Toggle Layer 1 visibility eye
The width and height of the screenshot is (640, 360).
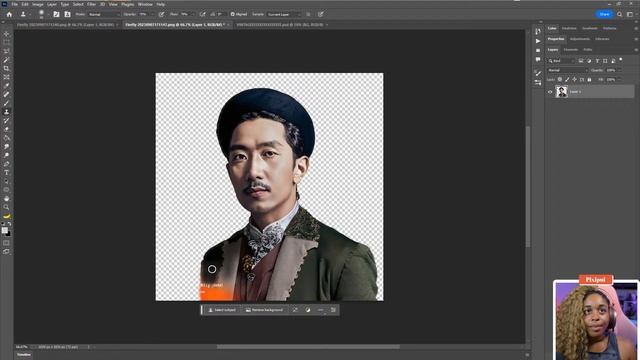click(550, 92)
